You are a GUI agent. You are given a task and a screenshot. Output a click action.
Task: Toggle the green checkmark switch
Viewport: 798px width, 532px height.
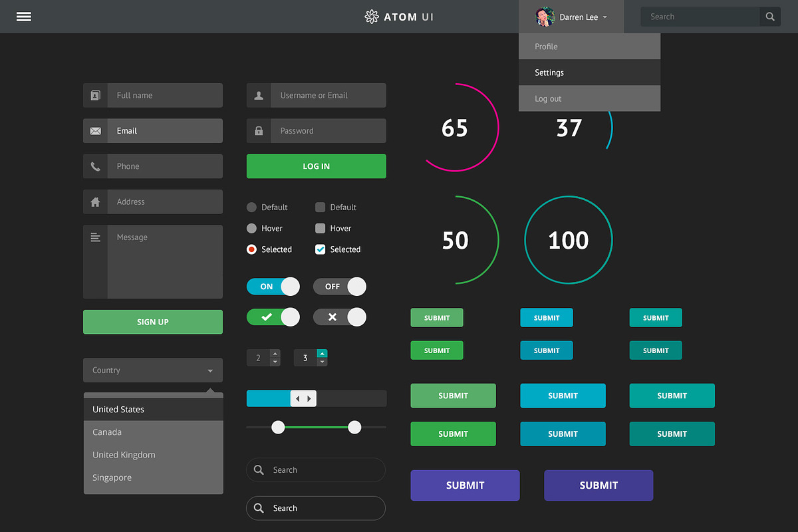tap(273, 317)
